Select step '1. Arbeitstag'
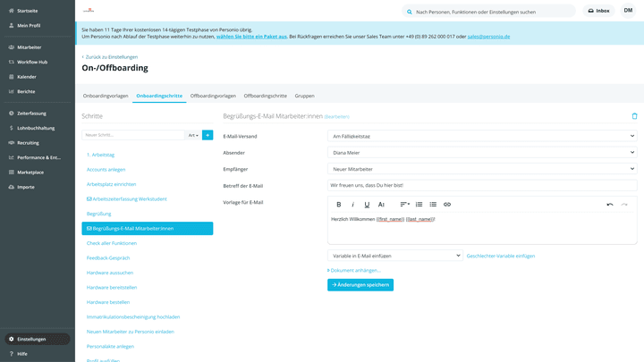 tap(100, 155)
